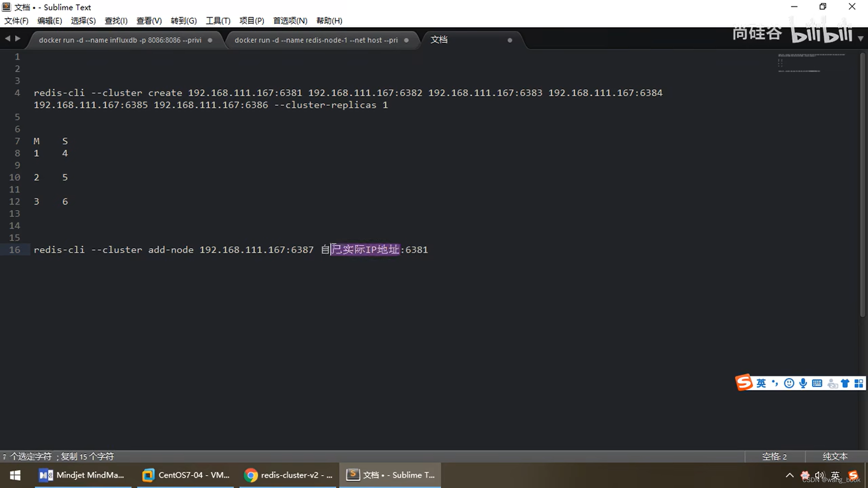Open the 纯文本 syntax selector
Screen dimensions: 868x488
835,456
